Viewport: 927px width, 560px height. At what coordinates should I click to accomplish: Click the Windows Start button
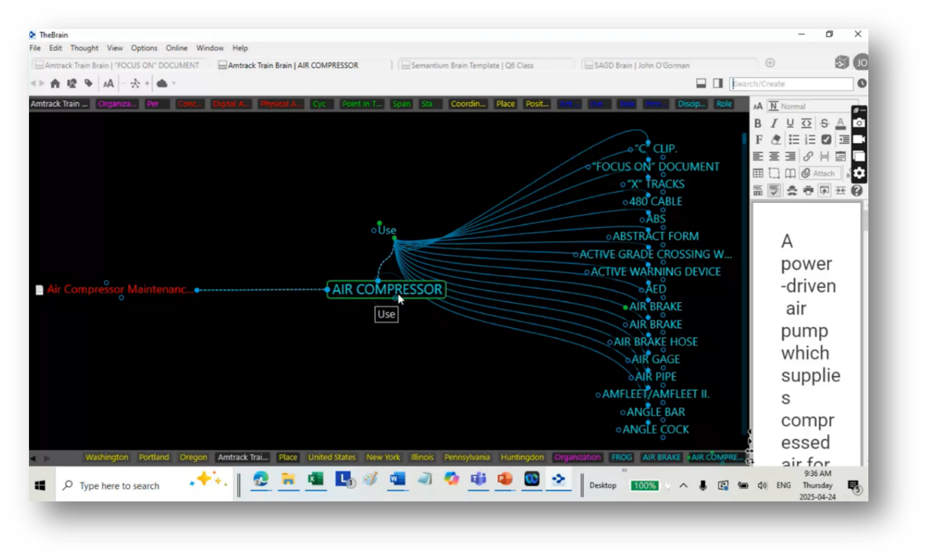tap(40, 486)
